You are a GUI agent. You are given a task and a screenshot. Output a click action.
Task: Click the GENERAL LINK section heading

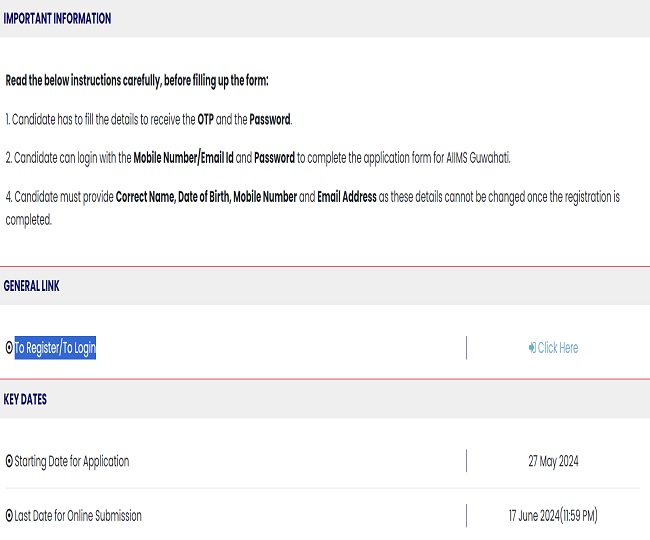click(x=32, y=286)
